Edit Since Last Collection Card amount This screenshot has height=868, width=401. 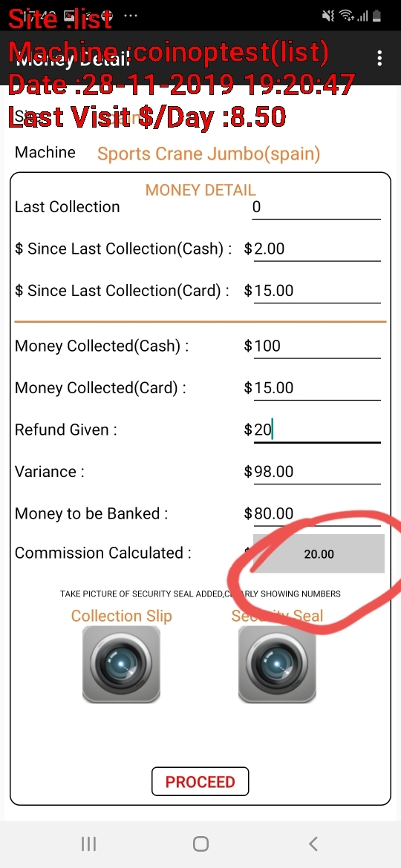pos(316,291)
